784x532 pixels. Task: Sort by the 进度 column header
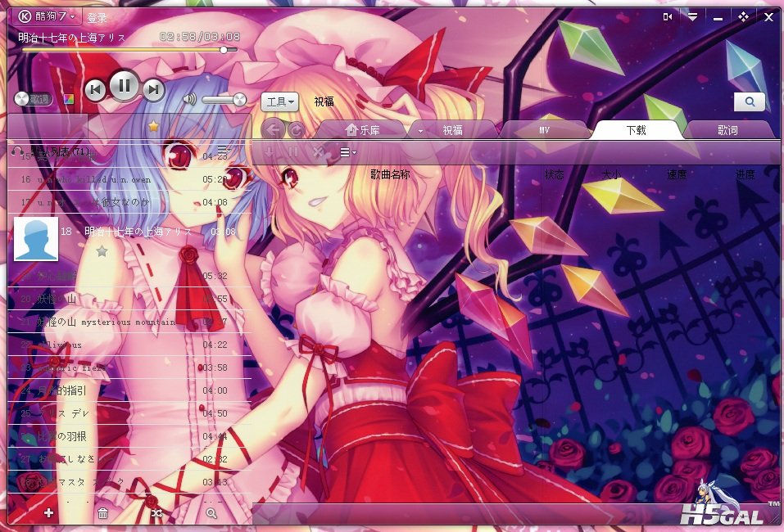click(x=745, y=174)
